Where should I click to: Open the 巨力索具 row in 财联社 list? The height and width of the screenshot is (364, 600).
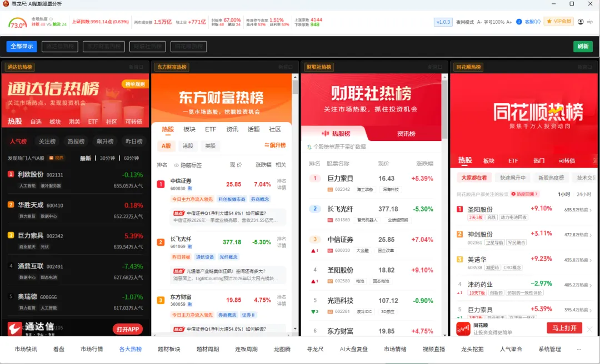371,184
